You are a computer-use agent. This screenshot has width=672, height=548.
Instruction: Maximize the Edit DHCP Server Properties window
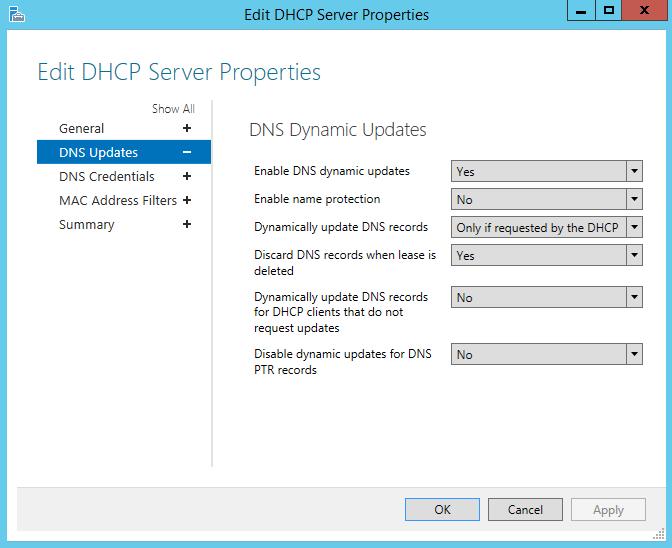[x=609, y=10]
